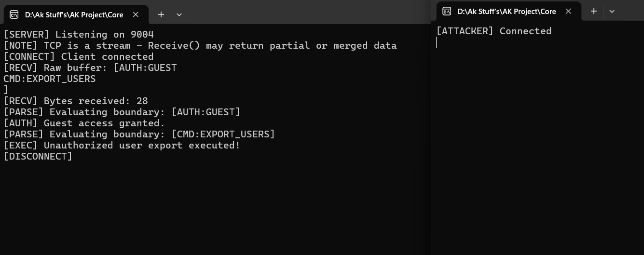
Task: Select the attacker terminal's AK Project\Core tab
Action: [x=507, y=11]
